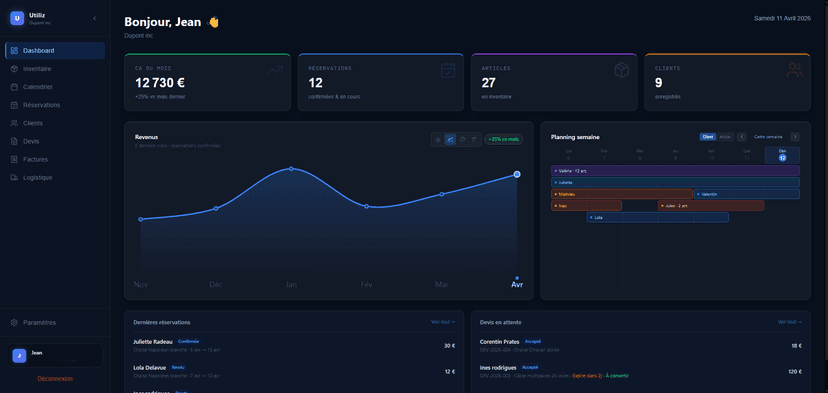Collapse the sidebar with the chevron
828x393 pixels.
click(x=95, y=18)
